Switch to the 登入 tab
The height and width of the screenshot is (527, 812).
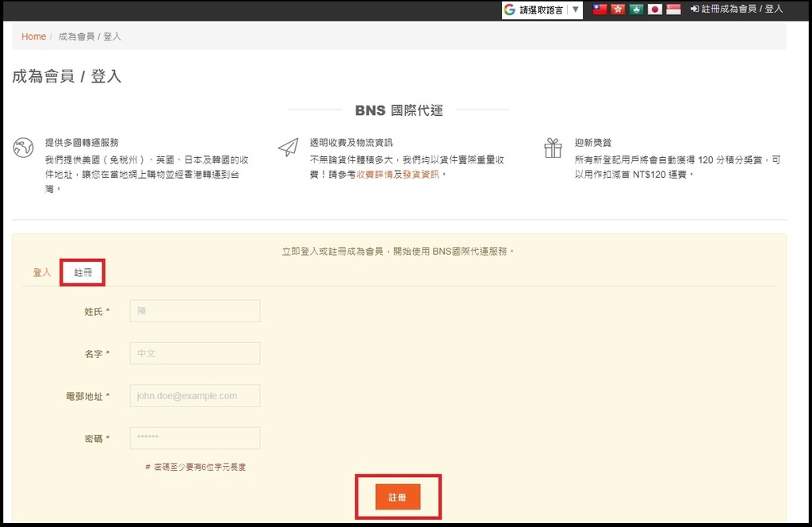coord(42,272)
